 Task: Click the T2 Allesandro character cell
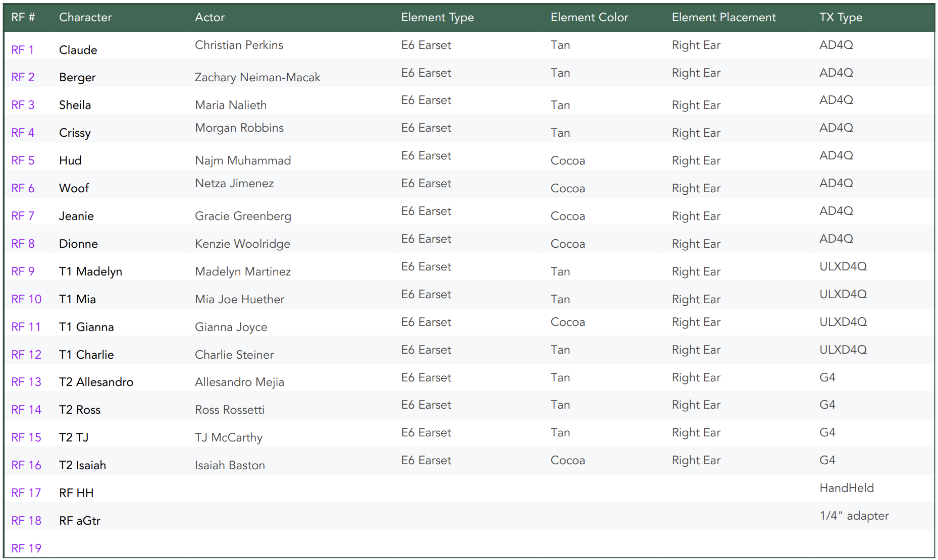[x=96, y=382]
